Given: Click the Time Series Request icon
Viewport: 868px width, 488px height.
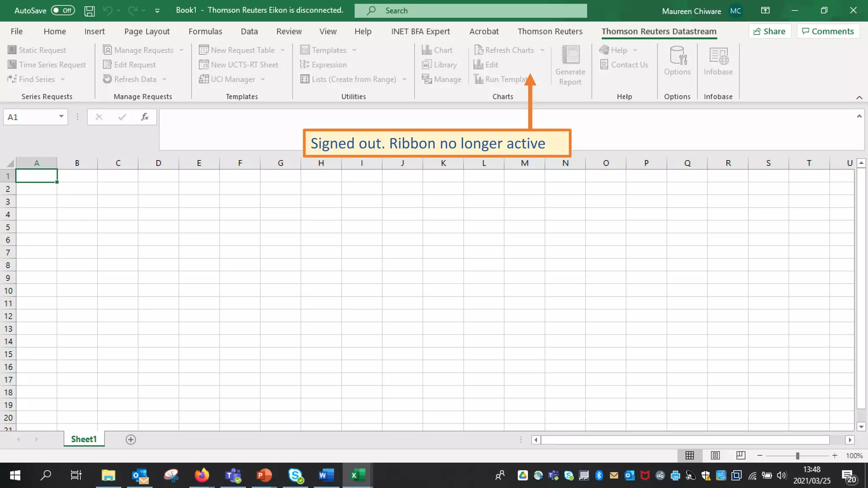Looking at the screenshot, I should point(12,65).
